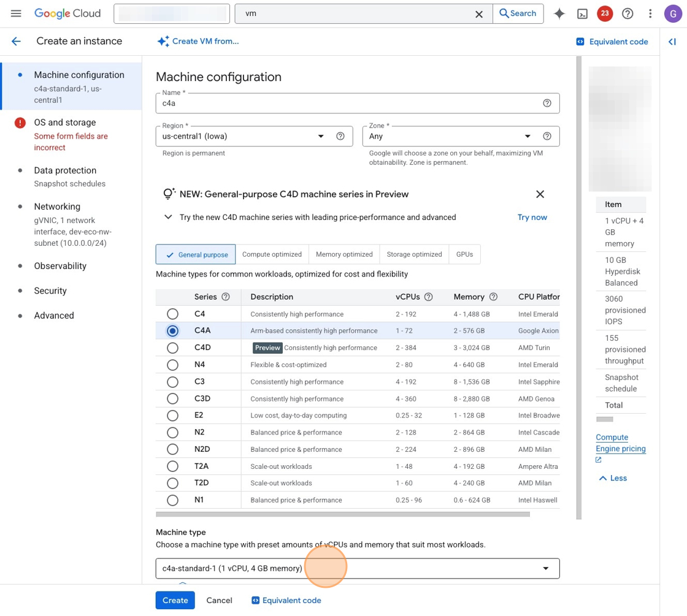Screen dimensions: 687x616
Task: Click the lightbulb tip icon
Action: coord(169,194)
